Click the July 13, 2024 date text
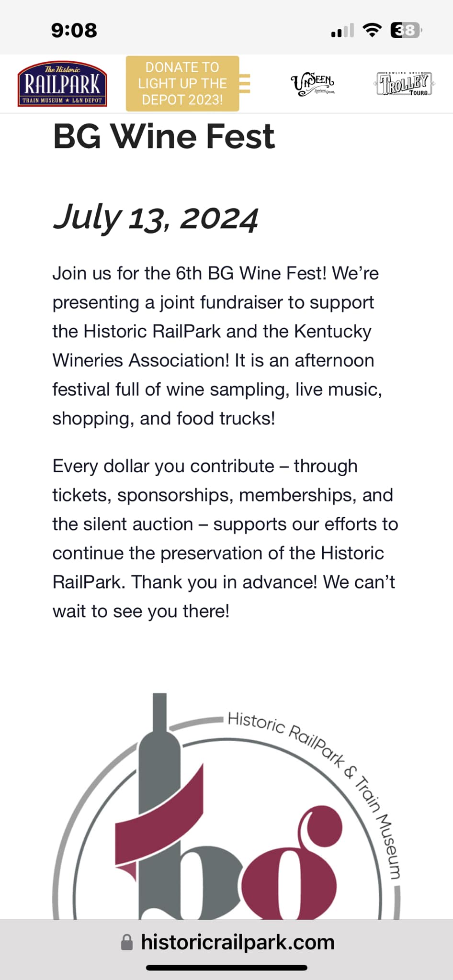The width and height of the screenshot is (453, 980). coord(156,218)
